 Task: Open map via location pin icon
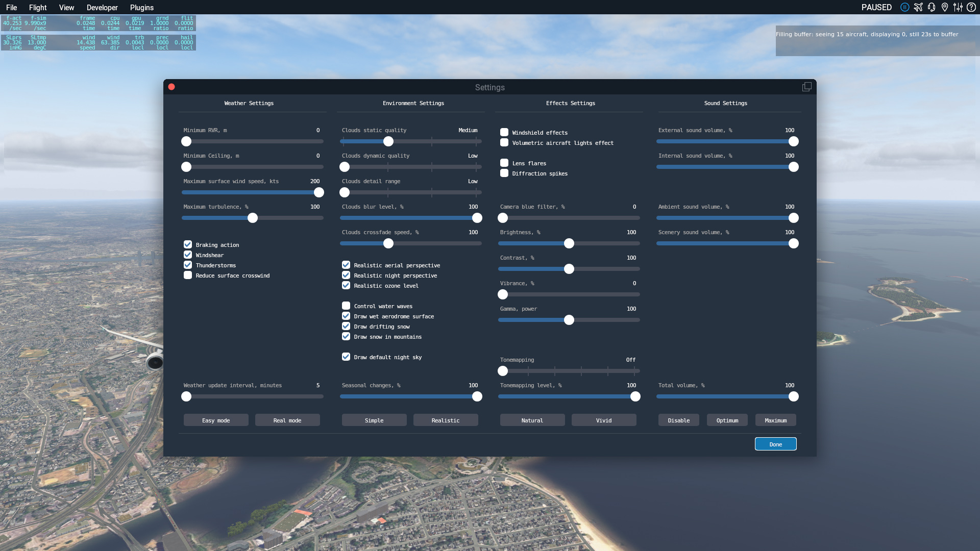945,7
